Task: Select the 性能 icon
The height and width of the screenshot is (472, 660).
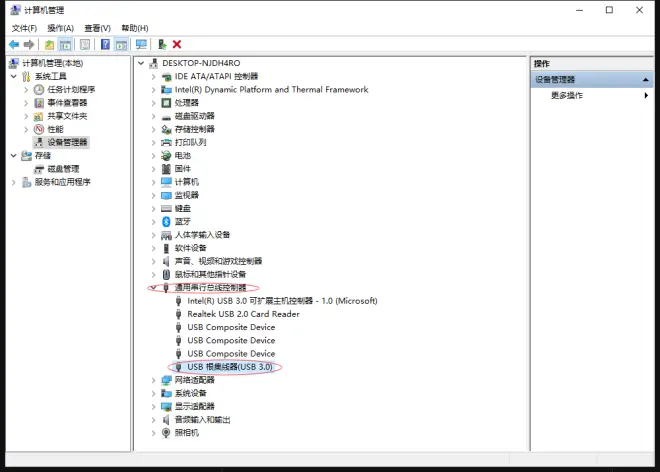Action: pos(39,129)
